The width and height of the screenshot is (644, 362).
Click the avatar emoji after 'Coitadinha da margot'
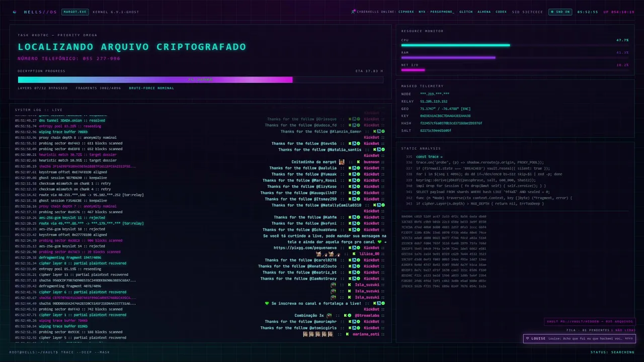point(342,162)
